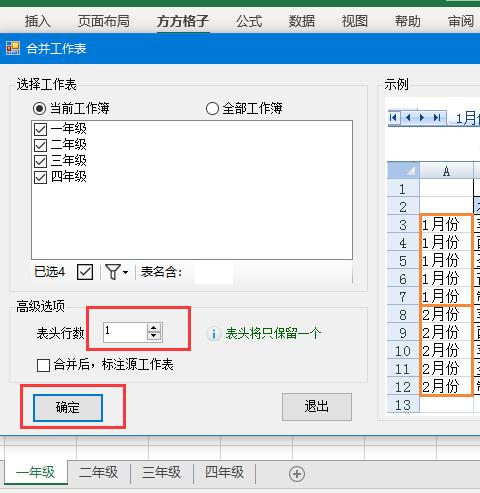This screenshot has width=480, height=493.
Task: Click the 表头行数 number field
Action: pos(125,332)
